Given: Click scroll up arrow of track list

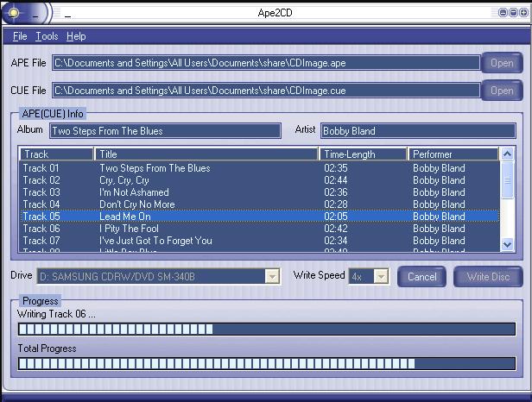Looking at the screenshot, I should [507, 154].
